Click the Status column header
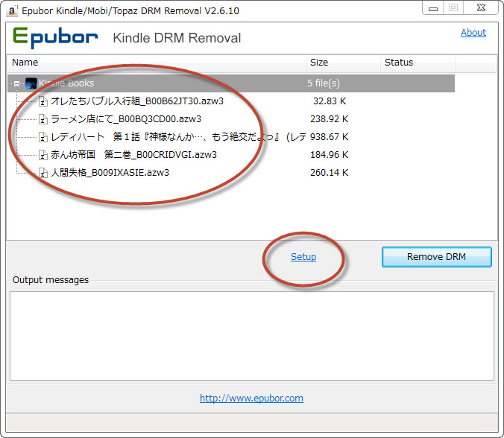 click(418, 63)
